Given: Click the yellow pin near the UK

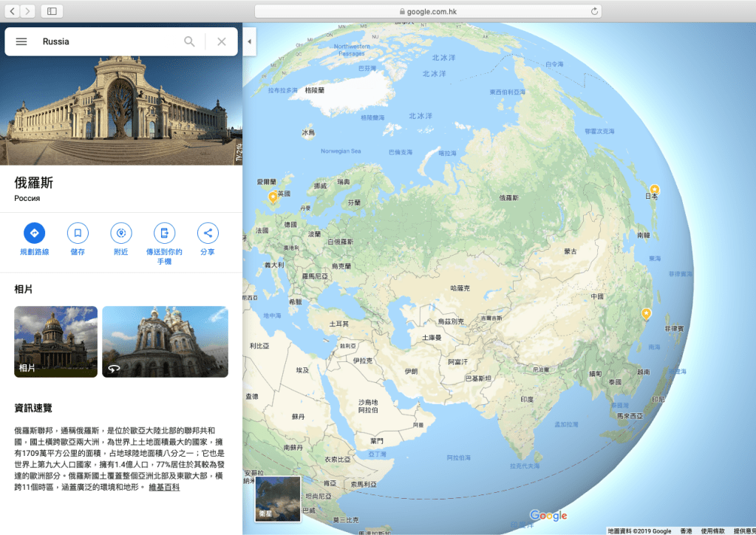Looking at the screenshot, I should click(x=273, y=197).
